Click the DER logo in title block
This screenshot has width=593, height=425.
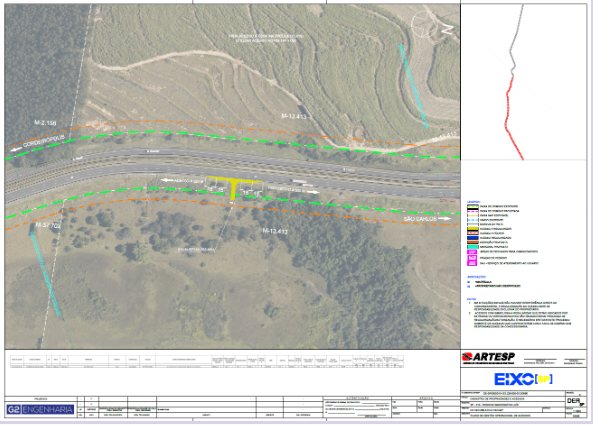coord(575,402)
